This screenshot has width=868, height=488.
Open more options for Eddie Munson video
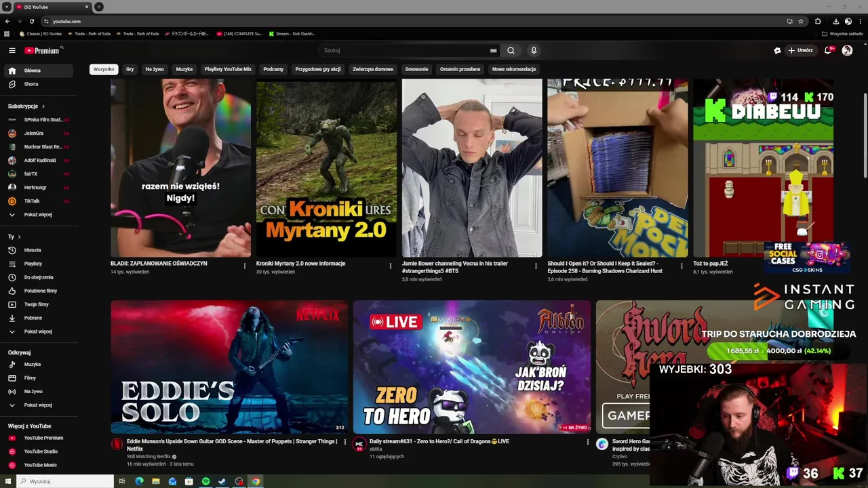344,442
